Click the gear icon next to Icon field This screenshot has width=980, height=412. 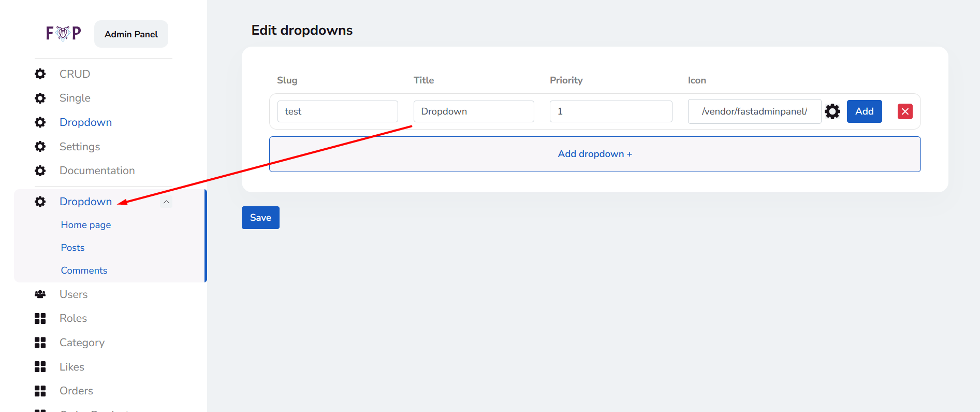coord(832,111)
